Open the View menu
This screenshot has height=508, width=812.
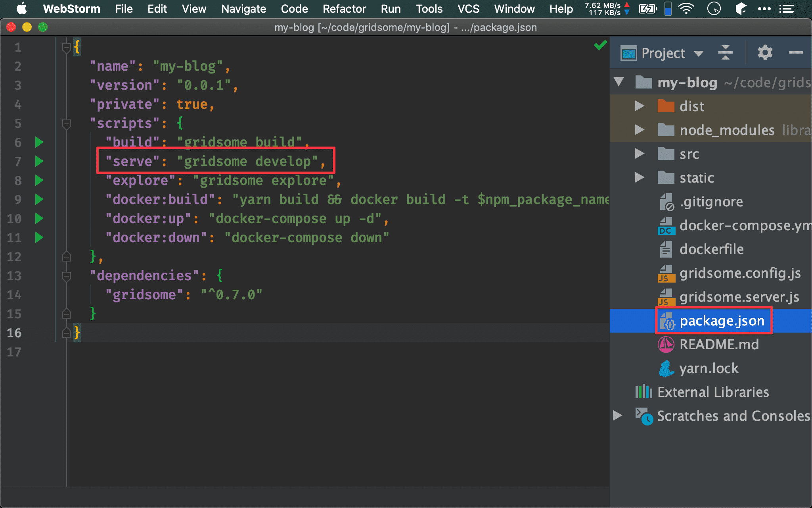194,9
